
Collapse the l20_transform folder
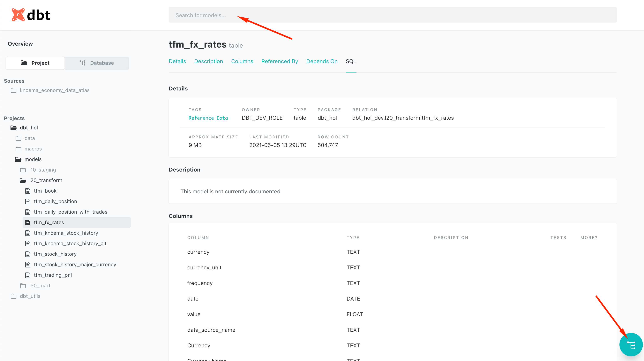[46, 180]
